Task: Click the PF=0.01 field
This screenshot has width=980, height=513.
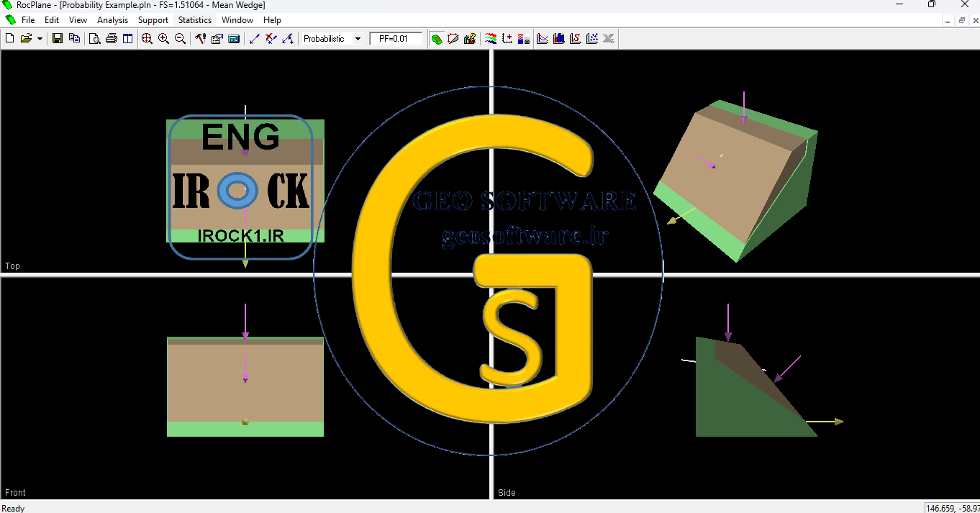Action: 396,38
